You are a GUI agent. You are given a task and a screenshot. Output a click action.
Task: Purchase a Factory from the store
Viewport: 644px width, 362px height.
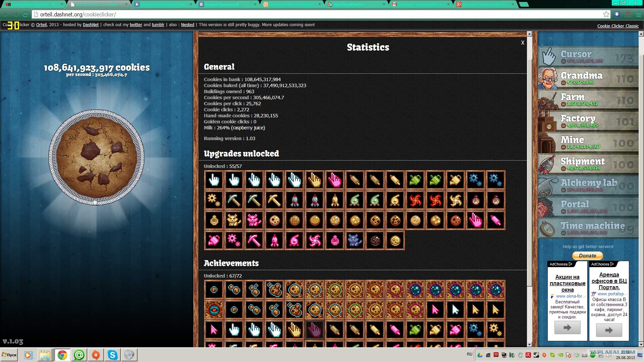click(588, 121)
